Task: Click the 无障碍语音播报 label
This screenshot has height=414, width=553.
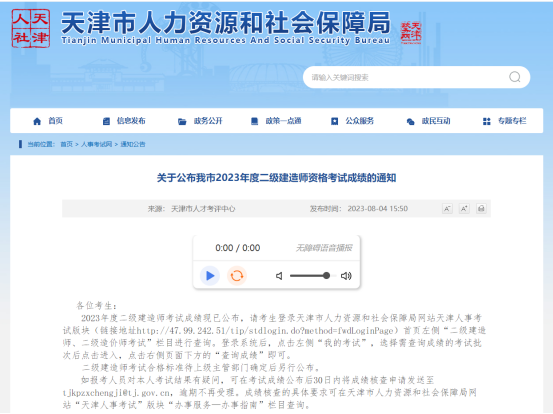Action: pos(324,248)
